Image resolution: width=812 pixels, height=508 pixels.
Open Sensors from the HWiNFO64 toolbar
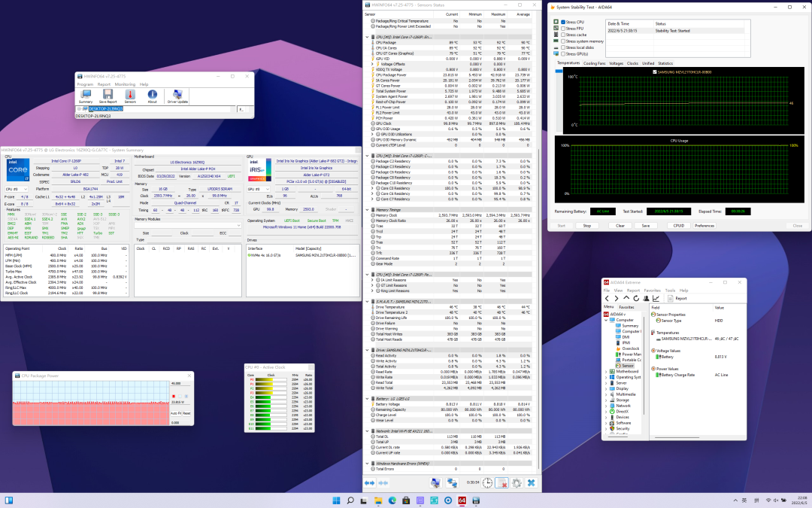coord(130,96)
